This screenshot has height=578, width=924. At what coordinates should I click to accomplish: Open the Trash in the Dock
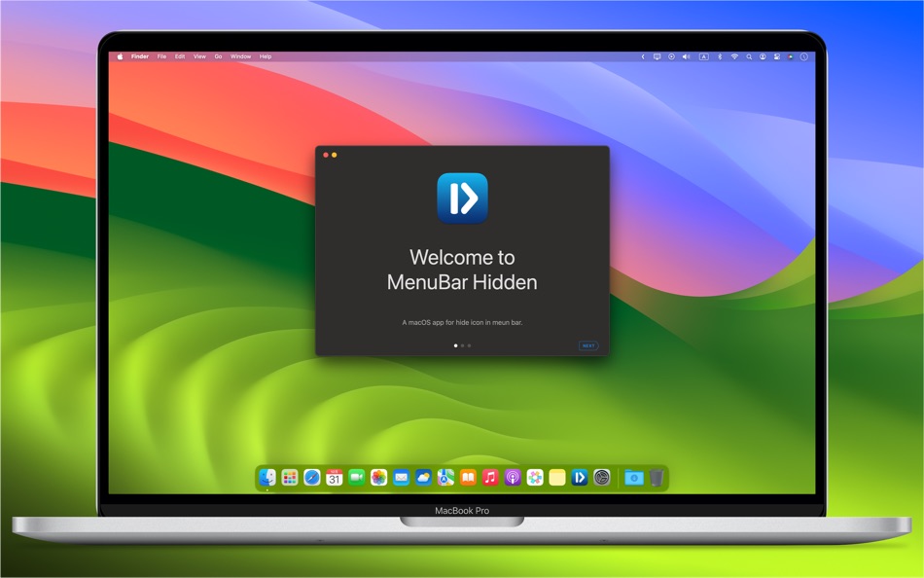point(658,477)
